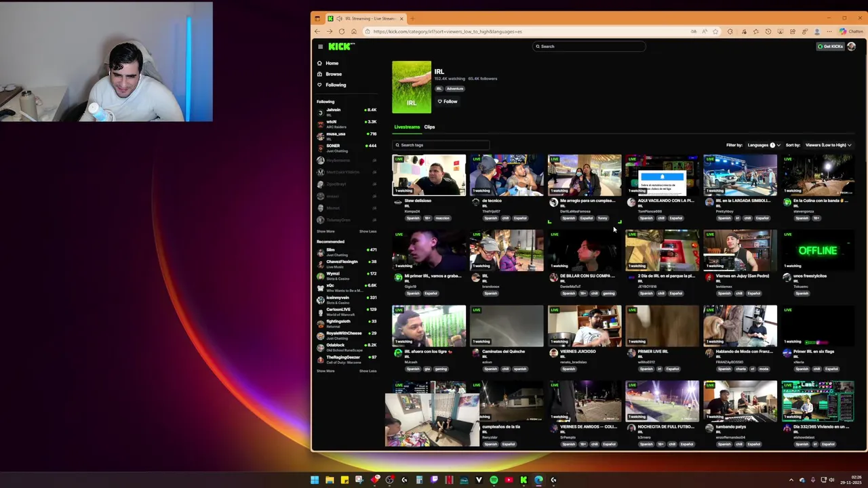Open File Explorer from the taskbar
Viewport: 868px width, 488px height.
click(330, 480)
